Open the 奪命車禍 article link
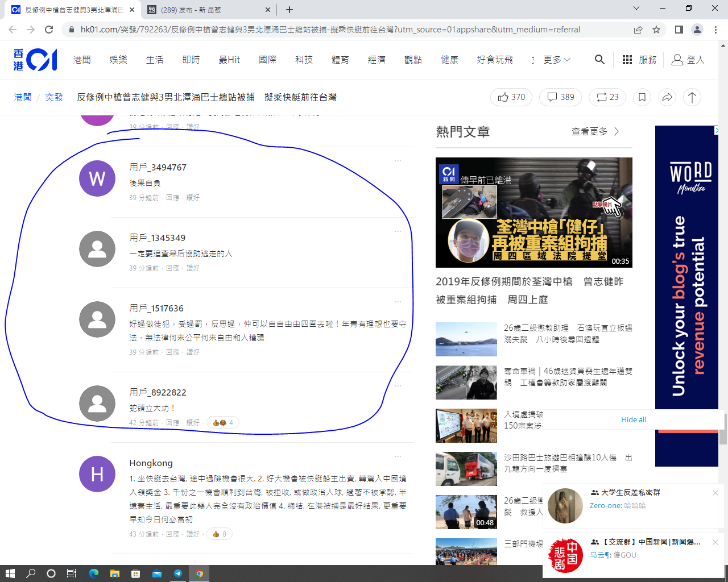This screenshot has width=728, height=582. click(568, 377)
